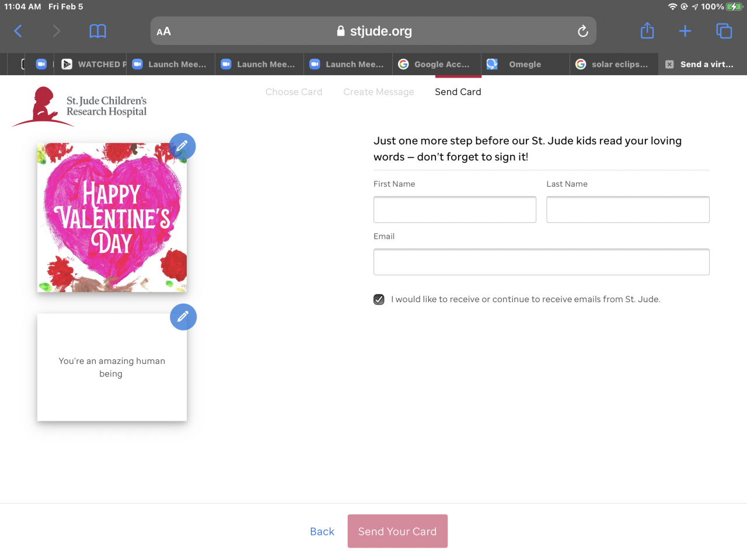The width and height of the screenshot is (747, 560).
Task: Focus the Email input field
Action: point(541,262)
